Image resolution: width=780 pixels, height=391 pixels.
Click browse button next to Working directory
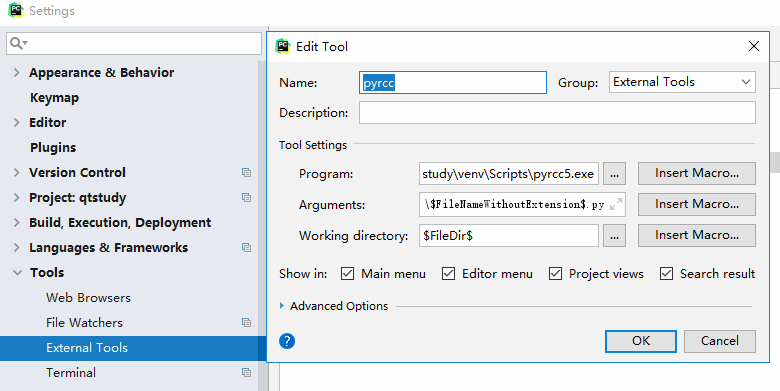[614, 236]
